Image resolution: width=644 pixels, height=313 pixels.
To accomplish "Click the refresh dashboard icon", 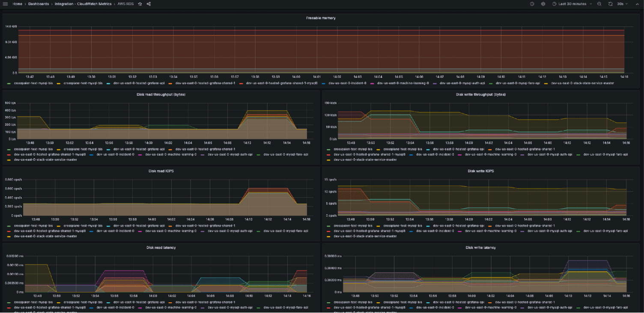I will tap(610, 4).
